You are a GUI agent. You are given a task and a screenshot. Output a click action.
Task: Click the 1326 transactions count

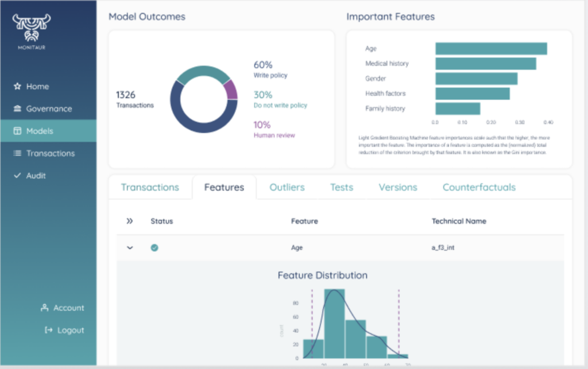click(134, 99)
